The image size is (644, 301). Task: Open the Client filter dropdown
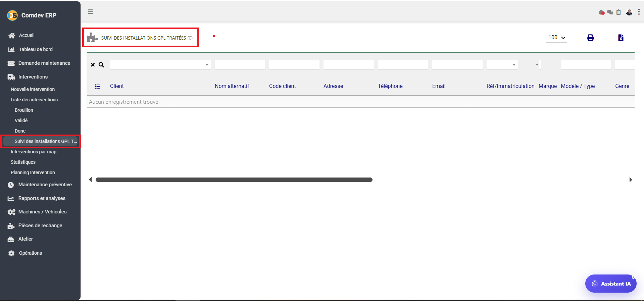point(160,65)
